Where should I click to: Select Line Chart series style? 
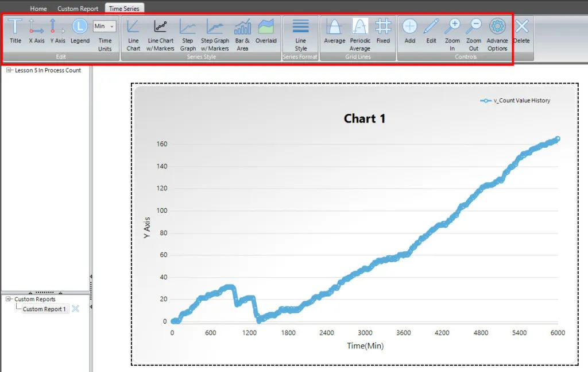click(133, 35)
